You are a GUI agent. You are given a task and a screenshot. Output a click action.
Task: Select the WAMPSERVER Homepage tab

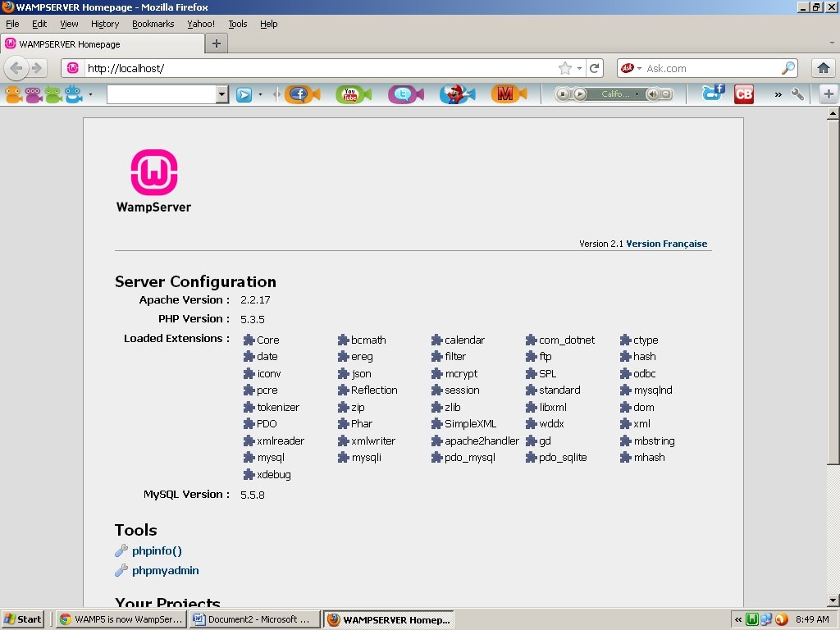[103, 44]
